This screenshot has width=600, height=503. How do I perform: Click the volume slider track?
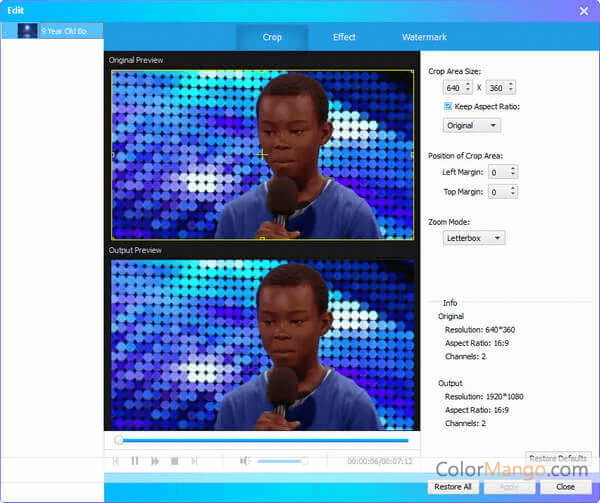pos(280,461)
